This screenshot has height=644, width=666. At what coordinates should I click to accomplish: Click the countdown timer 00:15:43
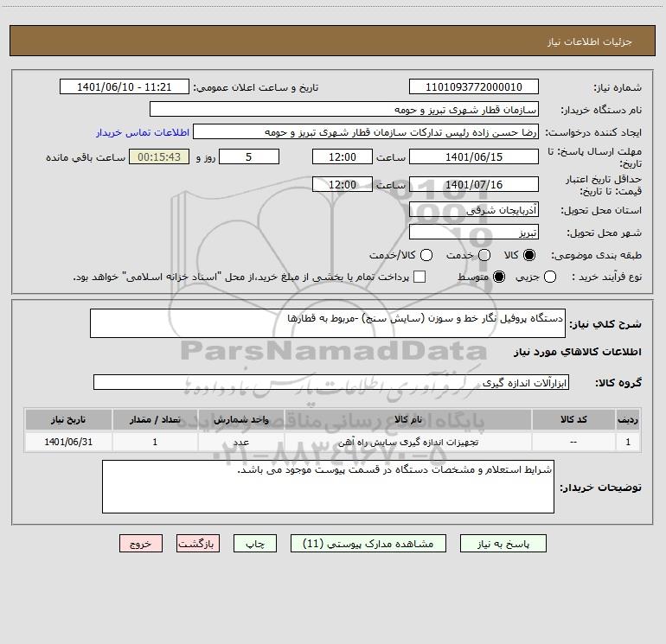tap(159, 156)
